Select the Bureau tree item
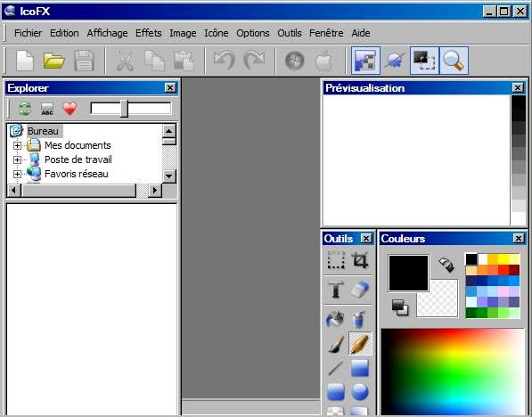This screenshot has height=417, width=532. point(43,131)
